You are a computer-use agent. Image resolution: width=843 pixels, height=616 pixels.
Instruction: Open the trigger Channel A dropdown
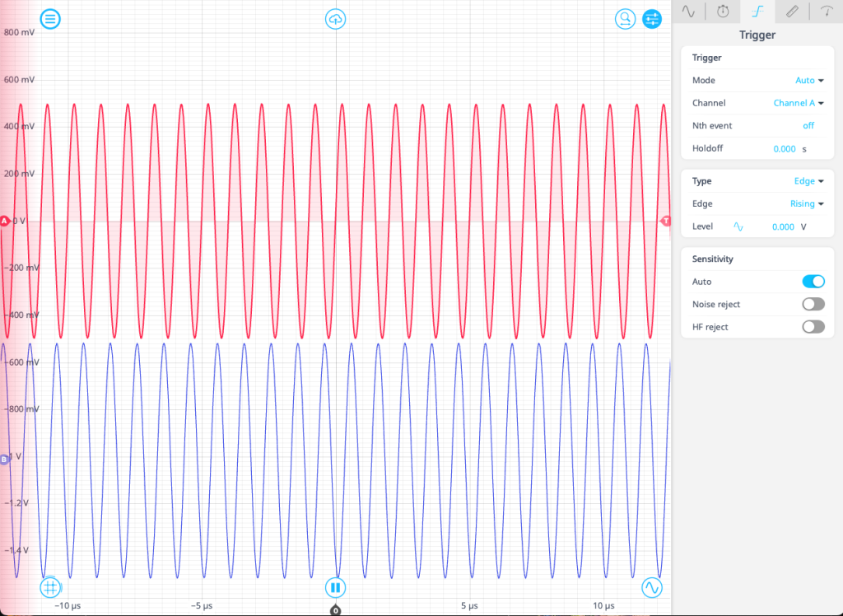click(x=799, y=103)
